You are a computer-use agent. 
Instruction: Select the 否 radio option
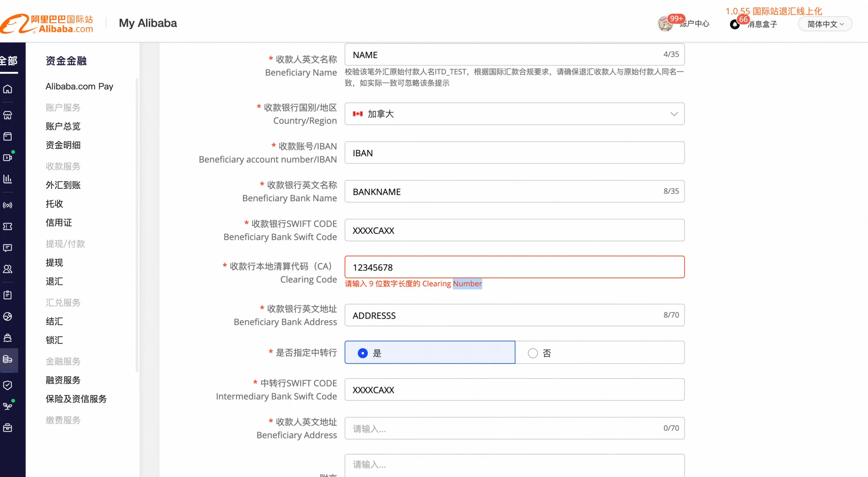533,353
